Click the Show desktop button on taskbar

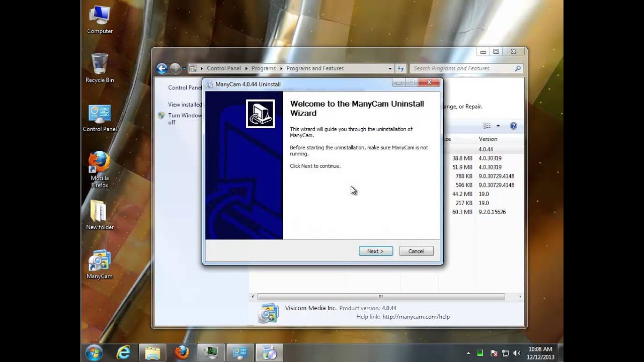[x=561, y=352]
